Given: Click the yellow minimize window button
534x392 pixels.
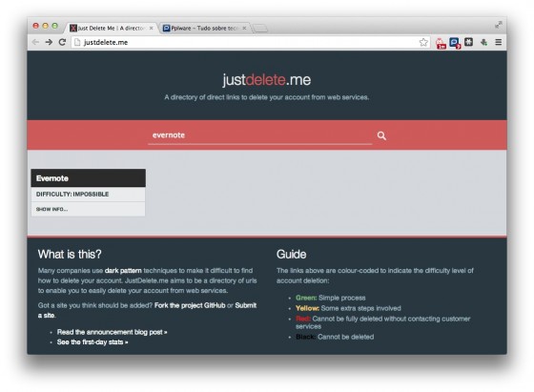Looking at the screenshot, I should click(x=46, y=26).
